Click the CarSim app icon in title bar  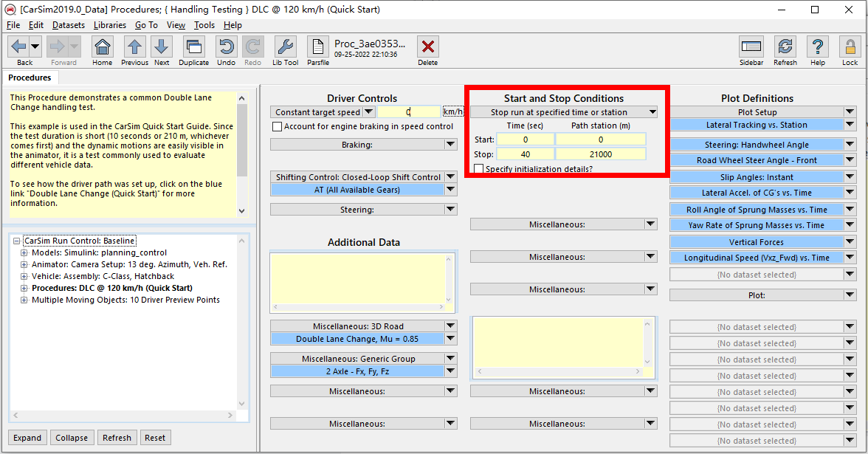pyautogui.click(x=10, y=10)
